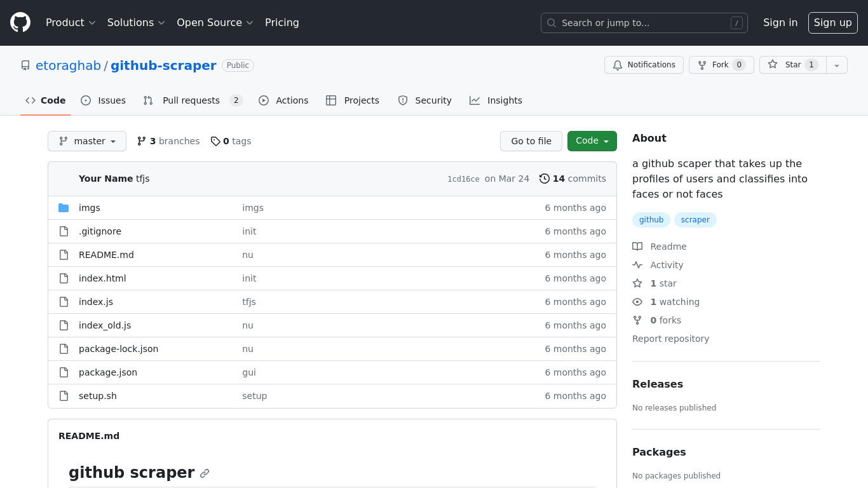Viewport: 868px width, 488px height.
Task: Click the magnifier icon in search box
Action: [x=552, y=23]
